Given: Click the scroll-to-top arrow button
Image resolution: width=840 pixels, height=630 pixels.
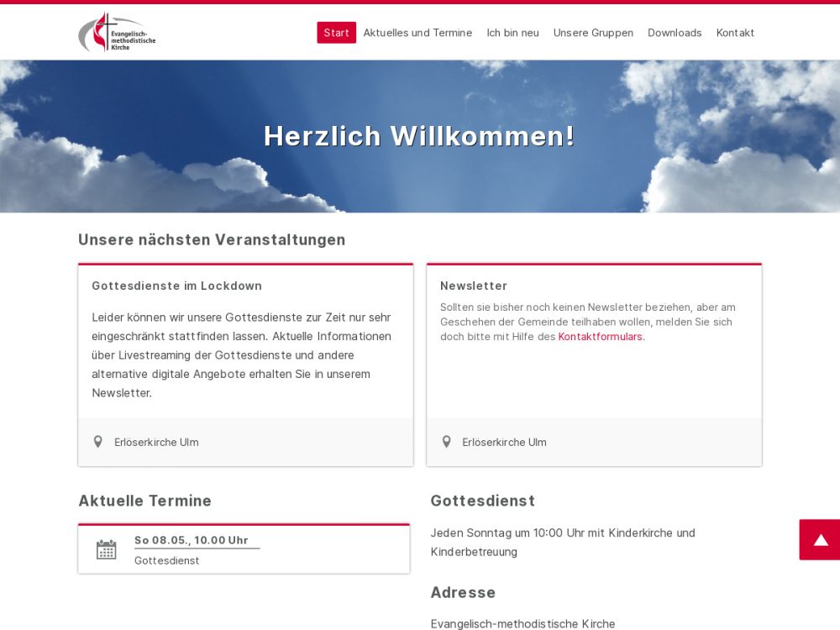Looking at the screenshot, I should point(820,539).
